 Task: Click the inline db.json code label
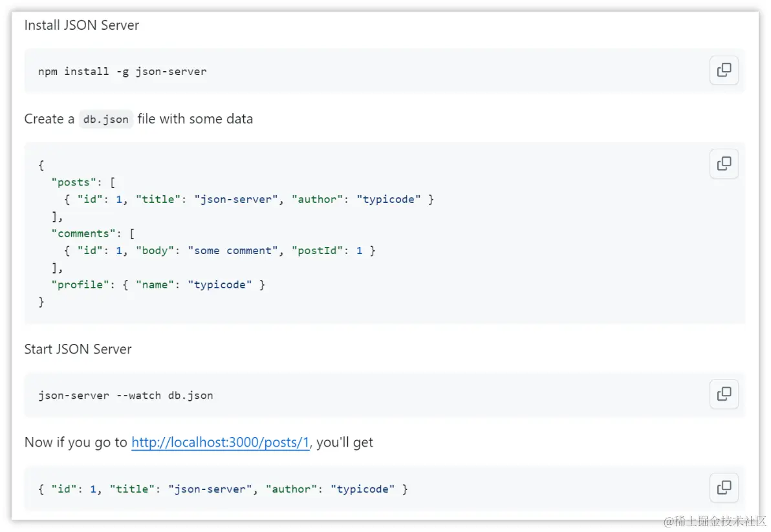pos(105,119)
